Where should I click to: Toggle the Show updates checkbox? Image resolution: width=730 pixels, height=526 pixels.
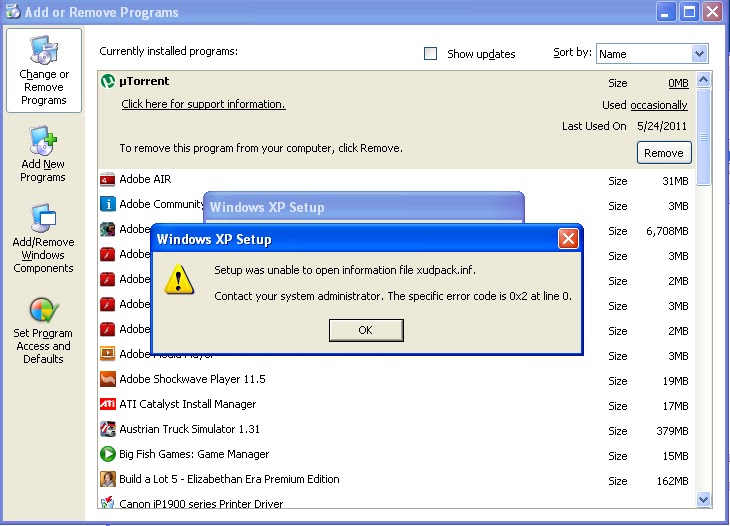(x=430, y=54)
